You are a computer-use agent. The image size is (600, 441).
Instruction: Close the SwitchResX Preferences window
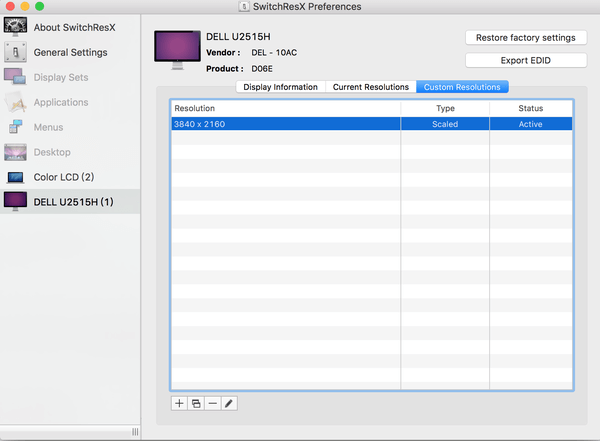click(10, 6)
